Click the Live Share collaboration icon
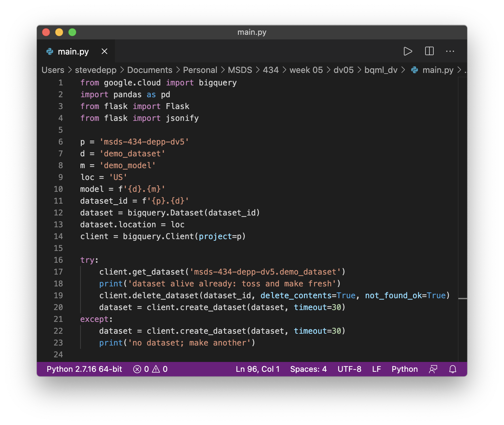This screenshot has width=504, height=425. tap(433, 369)
